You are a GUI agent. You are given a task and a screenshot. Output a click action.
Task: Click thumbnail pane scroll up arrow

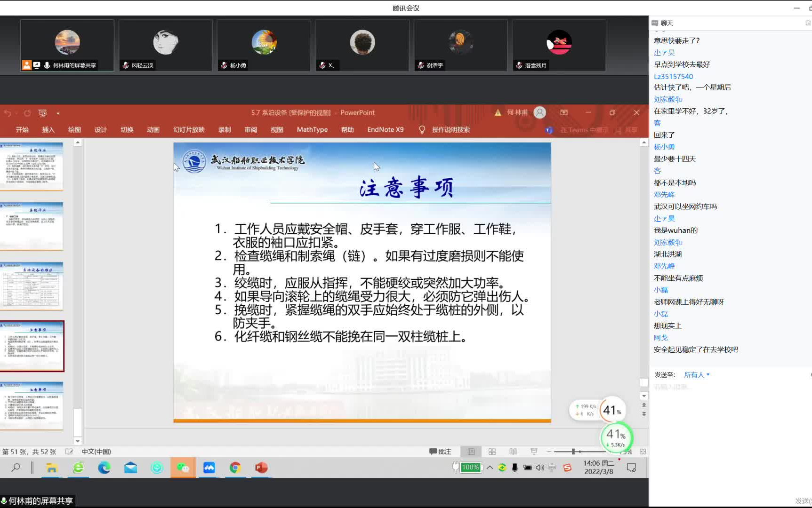78,142
